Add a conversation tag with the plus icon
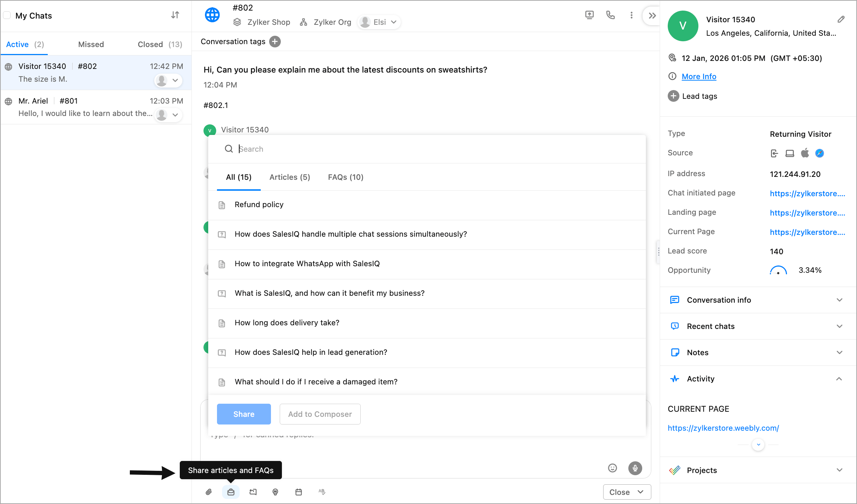This screenshot has width=857, height=504. [x=275, y=42]
